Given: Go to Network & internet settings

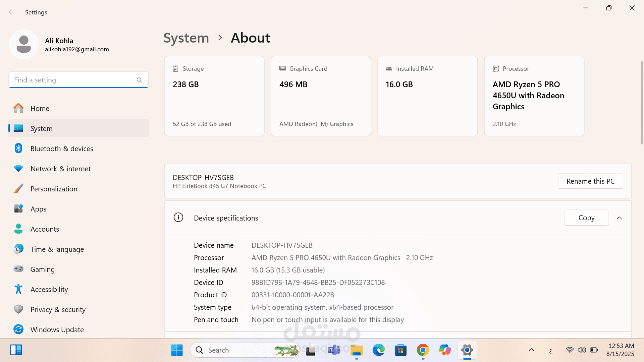Looking at the screenshot, I should coord(78,169).
